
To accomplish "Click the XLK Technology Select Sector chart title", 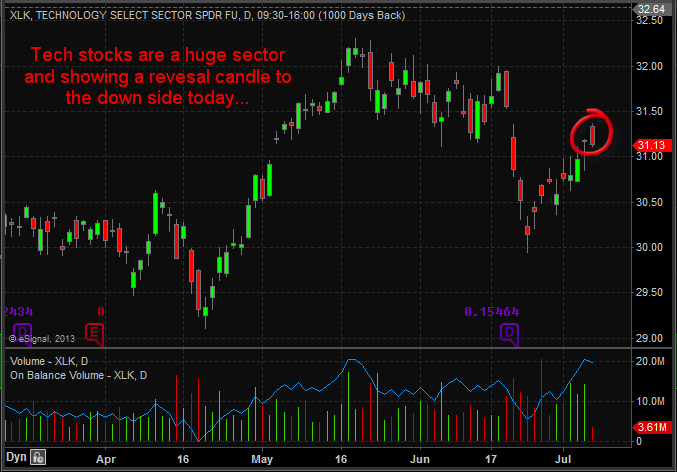I will click(x=207, y=15).
